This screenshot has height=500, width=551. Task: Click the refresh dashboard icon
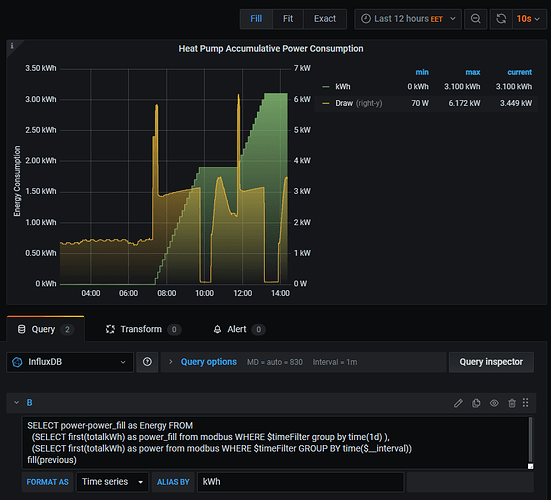(501, 19)
